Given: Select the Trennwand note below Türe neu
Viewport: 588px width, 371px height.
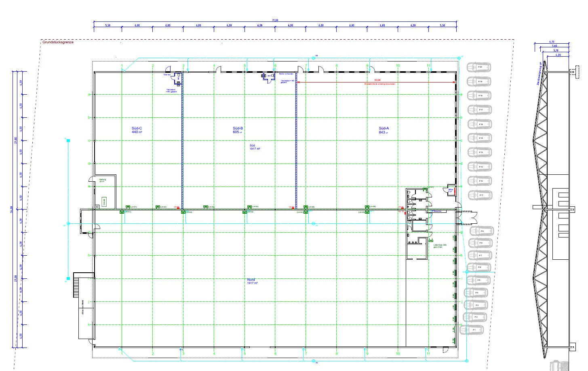Looking at the screenshot, I should click(x=172, y=91).
